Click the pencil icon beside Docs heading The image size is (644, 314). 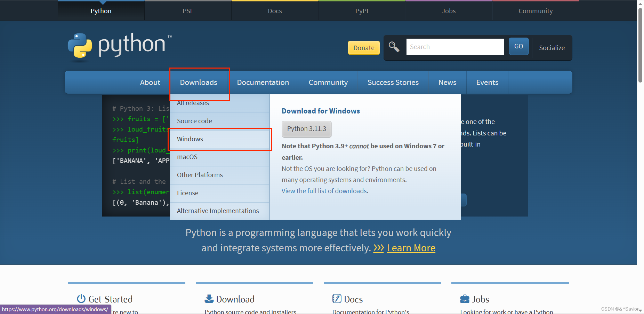pyautogui.click(x=337, y=299)
